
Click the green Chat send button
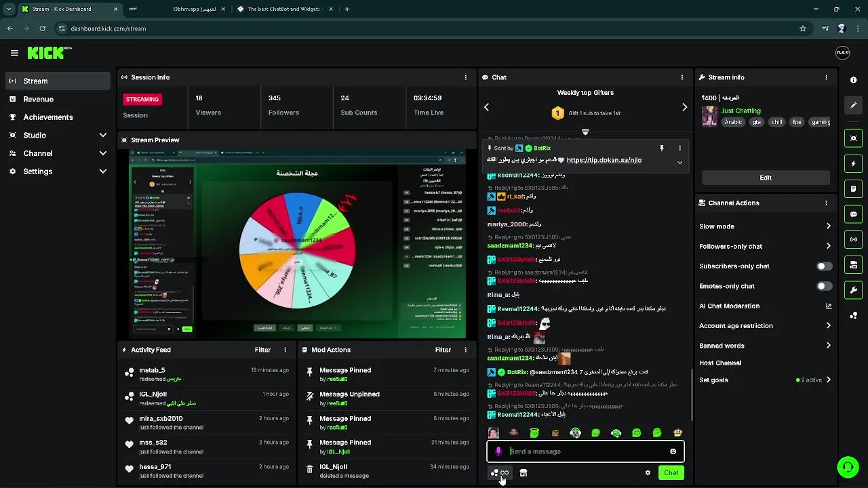671,473
